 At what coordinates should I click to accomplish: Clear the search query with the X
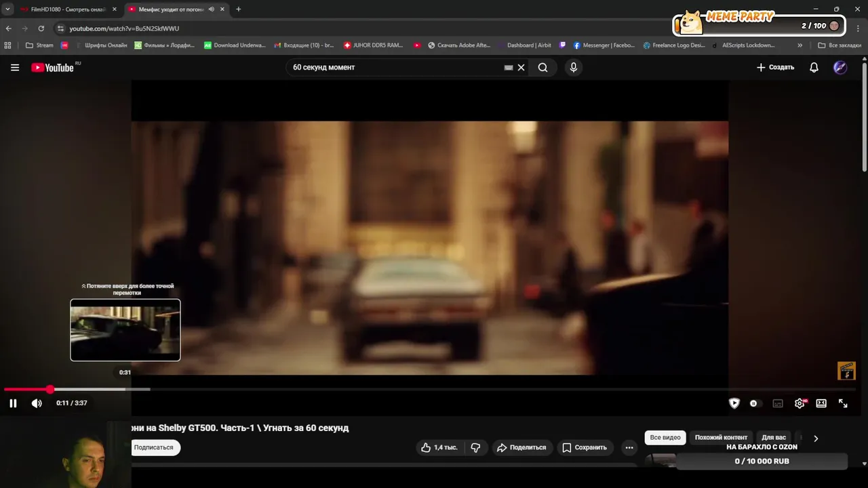coord(521,67)
